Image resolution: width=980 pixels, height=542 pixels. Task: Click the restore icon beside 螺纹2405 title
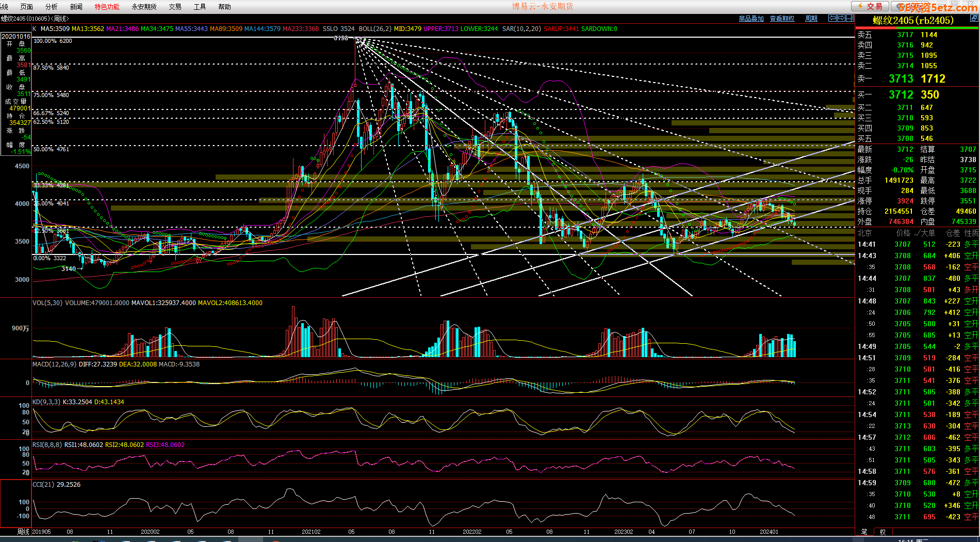point(973,18)
